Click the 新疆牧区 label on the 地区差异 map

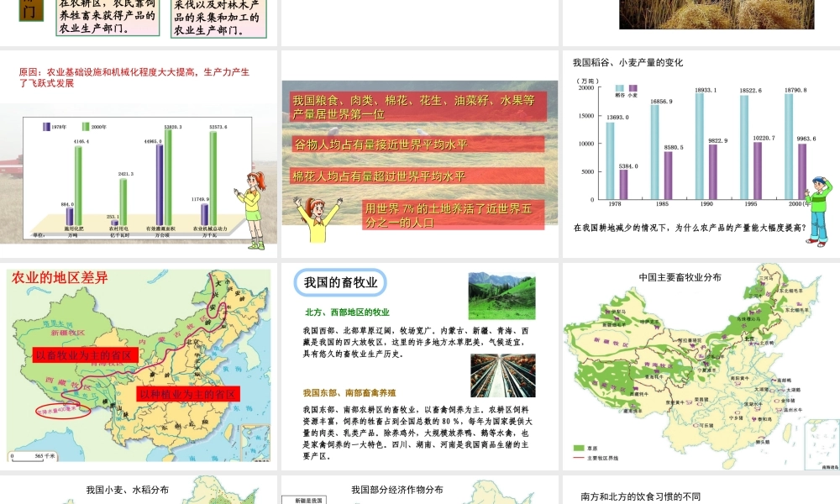tap(68, 333)
